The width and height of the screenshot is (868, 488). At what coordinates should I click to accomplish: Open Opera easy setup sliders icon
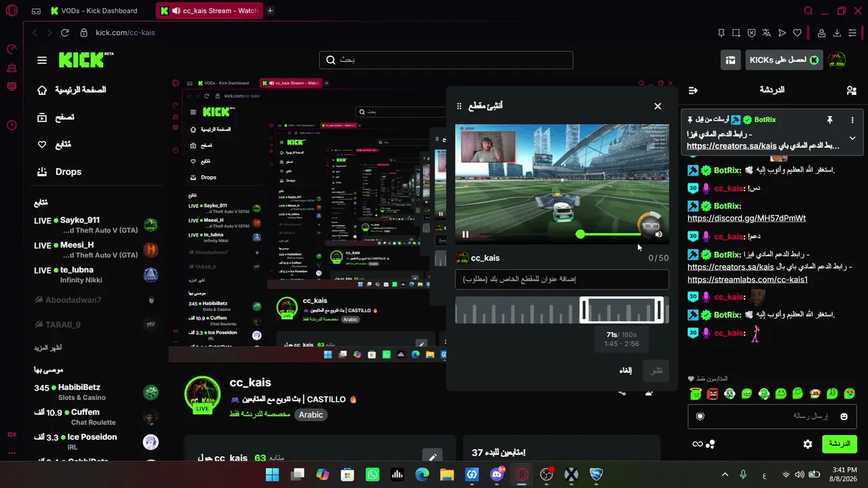852,33
